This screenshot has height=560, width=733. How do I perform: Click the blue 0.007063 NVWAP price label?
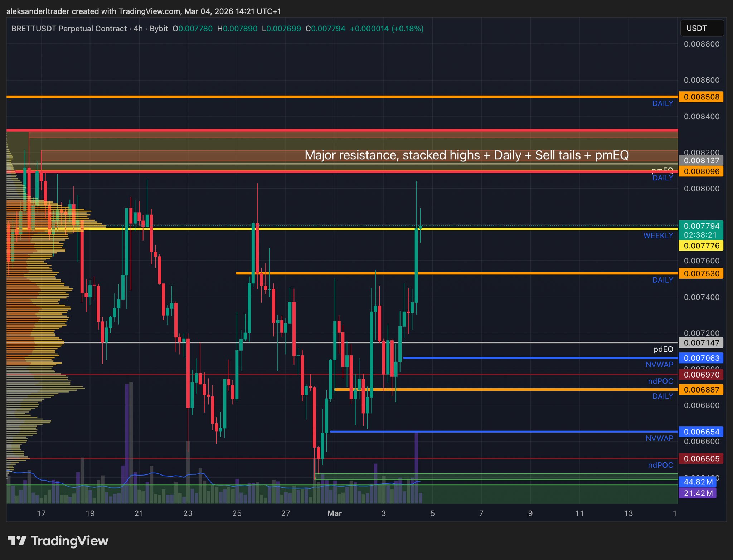[x=701, y=358]
